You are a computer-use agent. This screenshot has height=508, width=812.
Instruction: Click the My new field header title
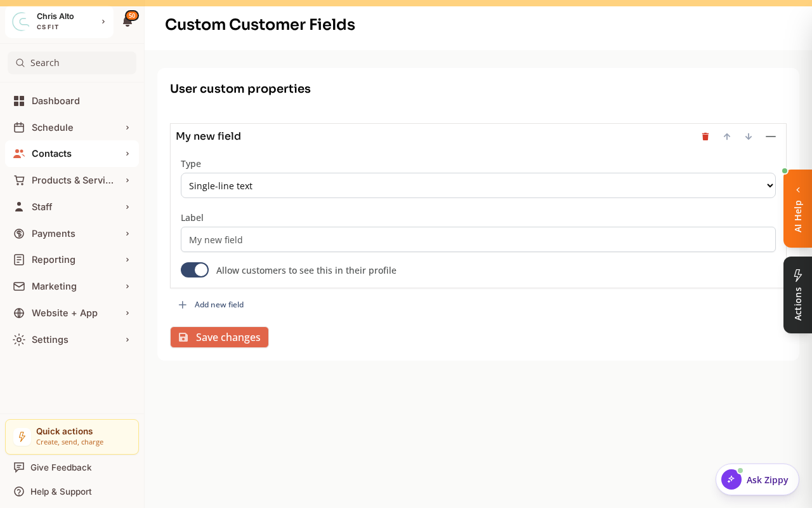[208, 137]
